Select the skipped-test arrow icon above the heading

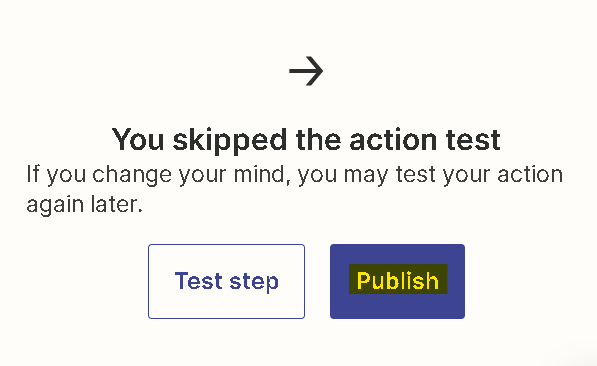click(306, 71)
